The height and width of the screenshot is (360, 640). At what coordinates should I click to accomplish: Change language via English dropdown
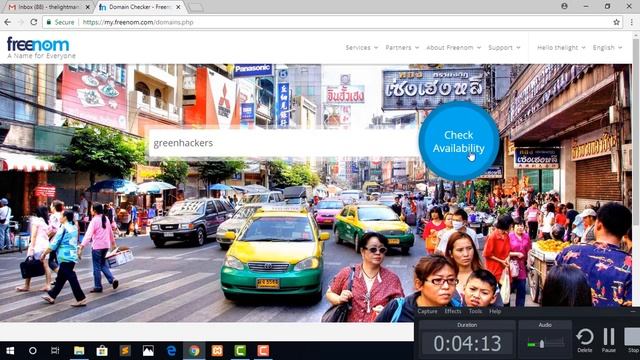[x=607, y=48]
